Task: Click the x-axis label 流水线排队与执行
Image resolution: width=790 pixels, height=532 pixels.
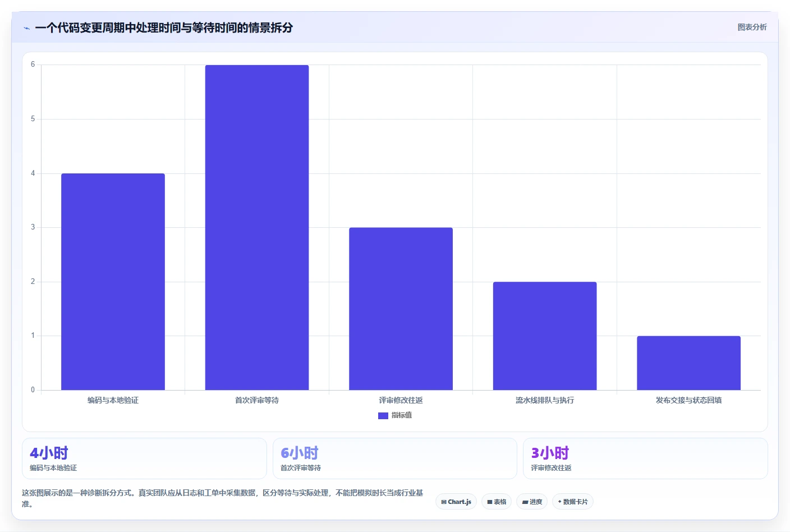Action: click(x=545, y=400)
